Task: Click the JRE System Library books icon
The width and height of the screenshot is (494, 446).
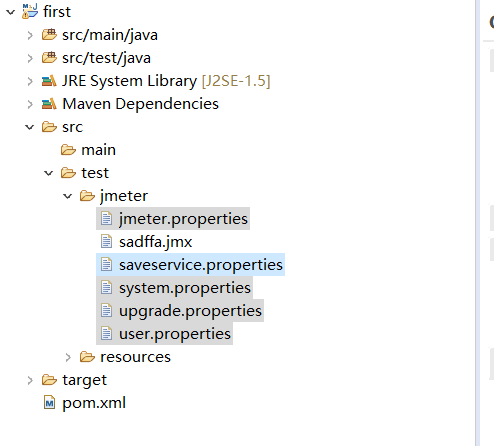Action: coord(49,81)
